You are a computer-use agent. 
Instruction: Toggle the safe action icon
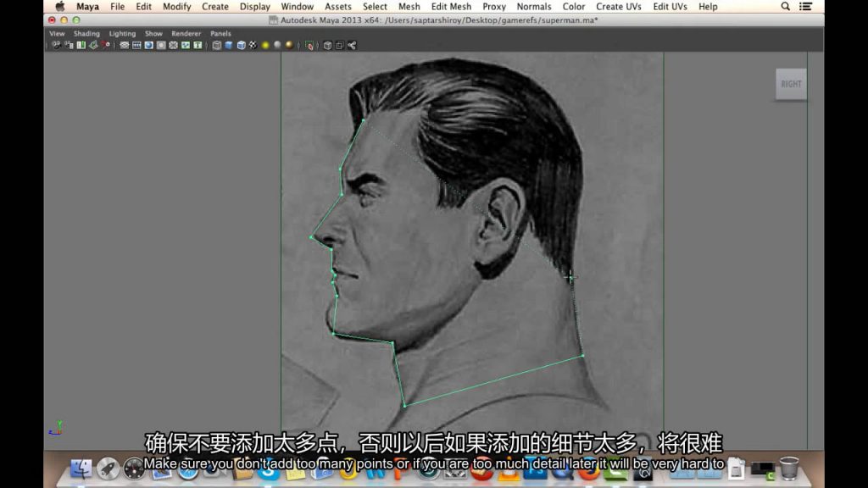click(186, 46)
